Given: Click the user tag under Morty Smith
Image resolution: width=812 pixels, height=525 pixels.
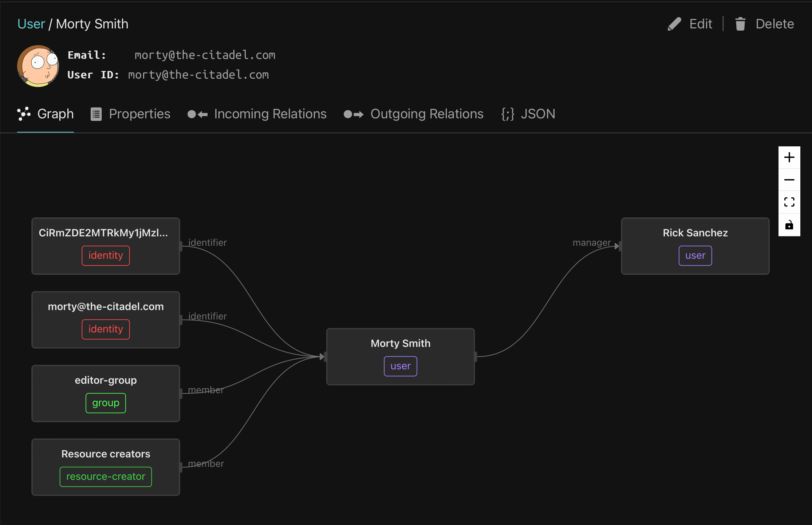Looking at the screenshot, I should pyautogui.click(x=401, y=366).
